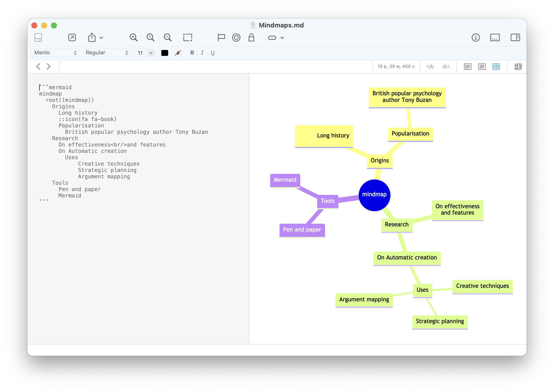Image resolution: width=554 pixels, height=392 pixels.
Task: Open the document info icon
Action: 476,37
